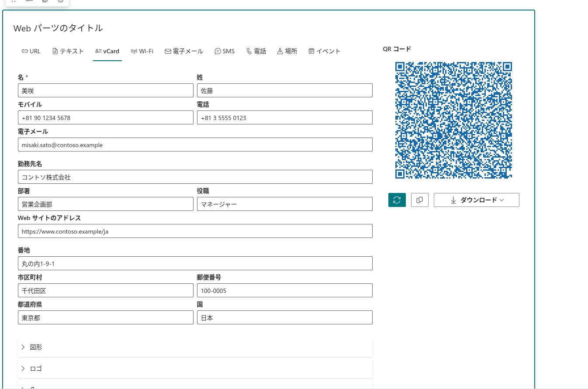Click the モバイル field with +81 90 1234 5678

106,117
